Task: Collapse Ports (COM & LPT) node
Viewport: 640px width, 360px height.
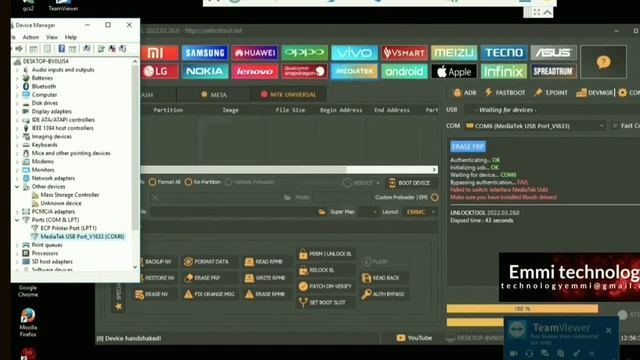Action: [17, 220]
